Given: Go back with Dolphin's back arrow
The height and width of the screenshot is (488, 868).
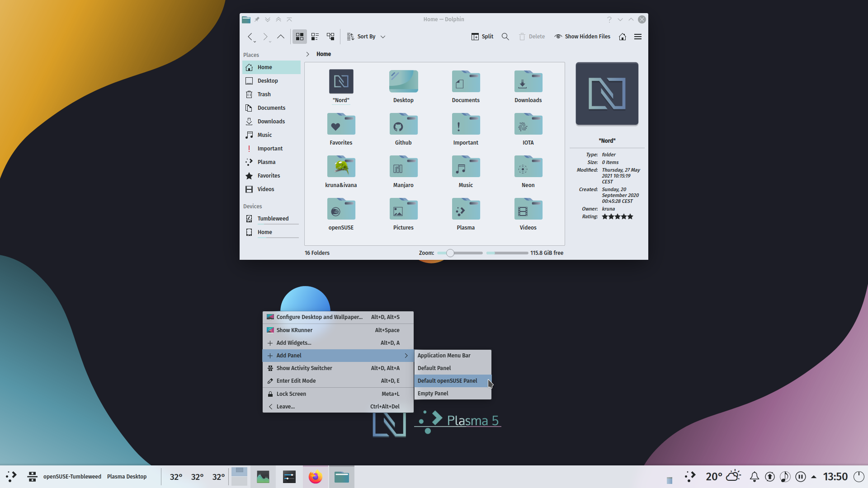Looking at the screenshot, I should 250,37.
